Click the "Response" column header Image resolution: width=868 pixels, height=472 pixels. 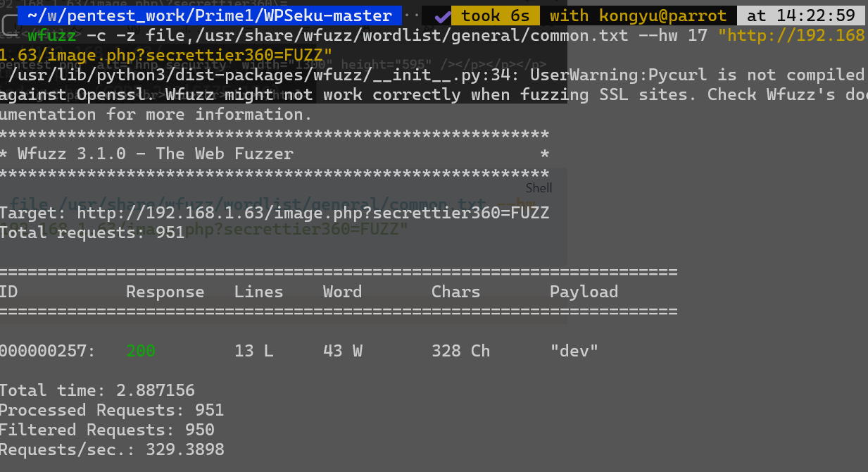pyautogui.click(x=165, y=292)
